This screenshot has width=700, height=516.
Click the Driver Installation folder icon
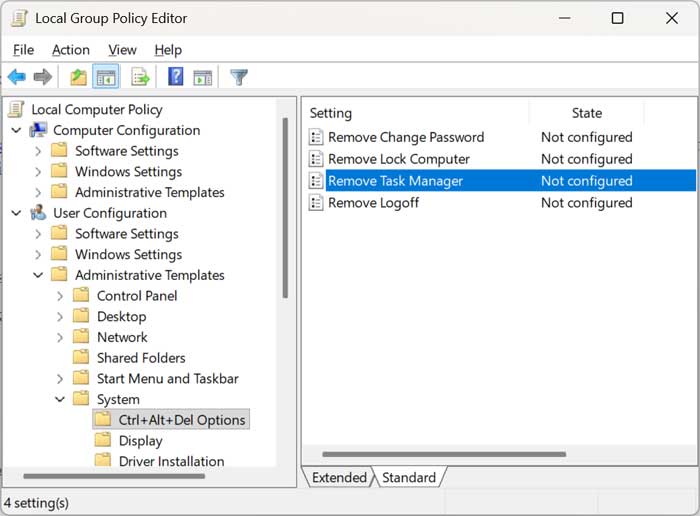103,460
